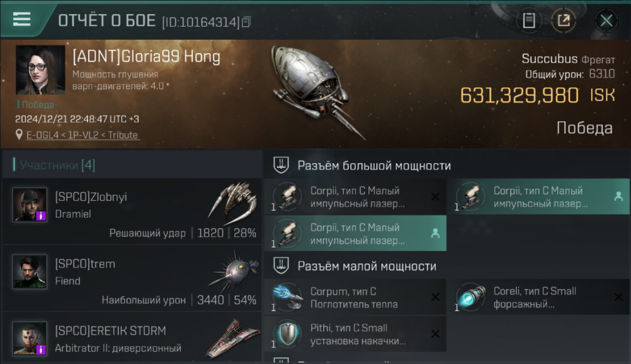631x364 pixels.
Task: Share the battle report externally
Action: point(564,20)
